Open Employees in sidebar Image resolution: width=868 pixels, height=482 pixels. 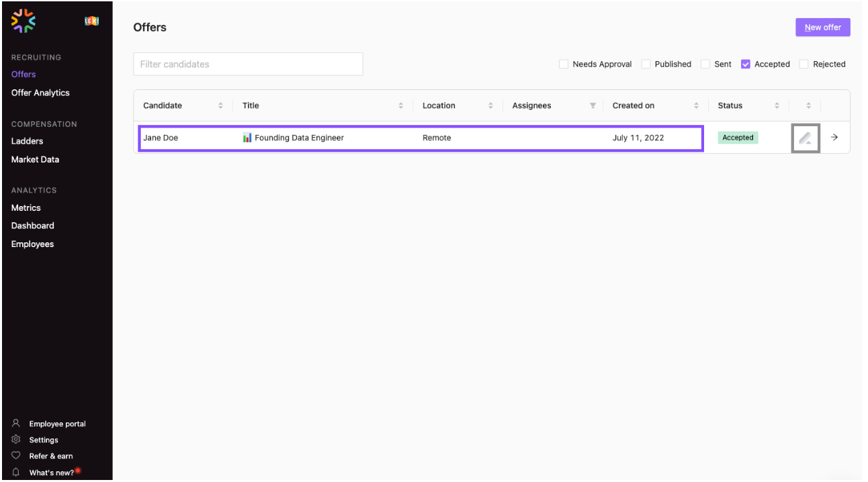point(32,244)
